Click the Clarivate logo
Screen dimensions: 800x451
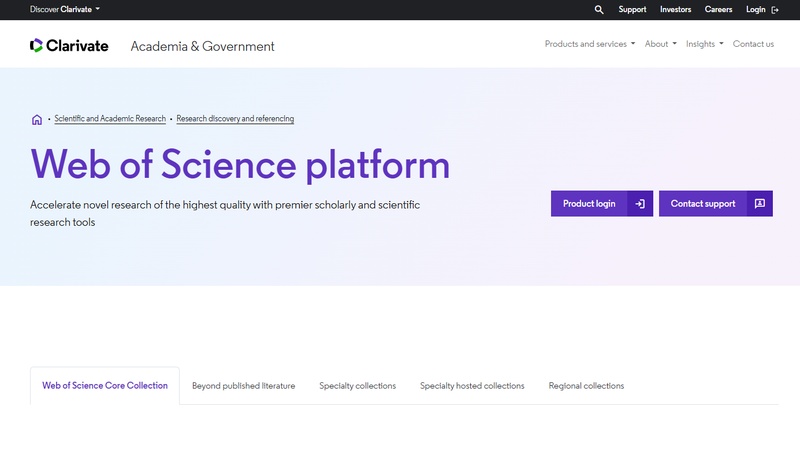pyautogui.click(x=69, y=46)
